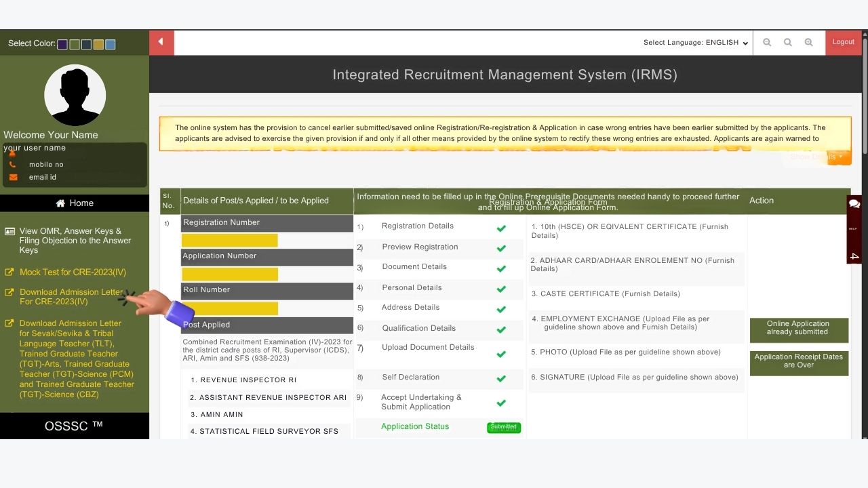Click the green check for Self Declaration
Viewport: 868px width, 488px height.
[x=501, y=379]
